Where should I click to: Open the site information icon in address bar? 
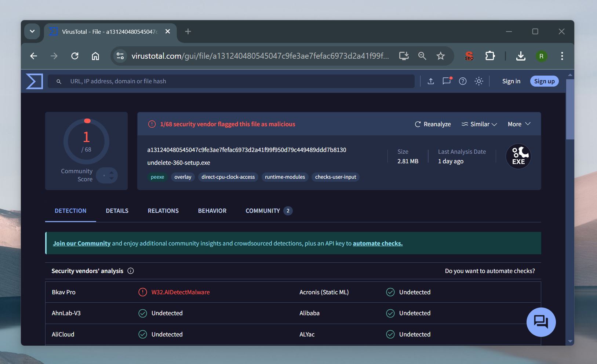point(120,56)
